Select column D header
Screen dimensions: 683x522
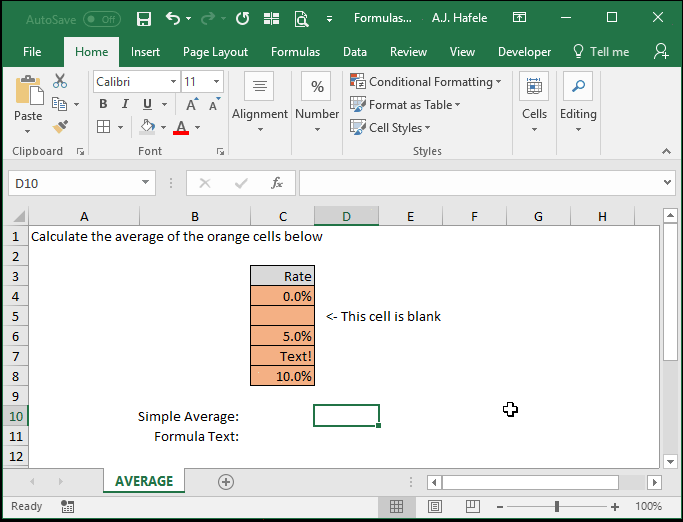(346, 216)
